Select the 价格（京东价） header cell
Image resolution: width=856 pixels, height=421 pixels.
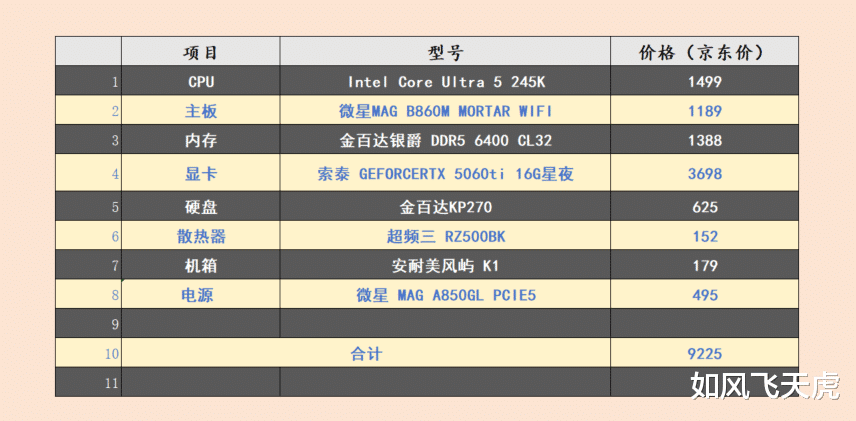click(x=704, y=52)
